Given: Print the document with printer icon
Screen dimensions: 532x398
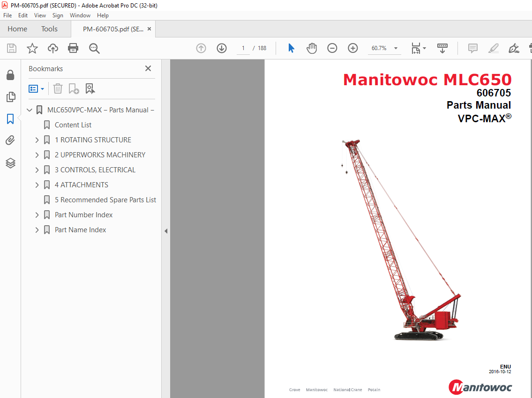Looking at the screenshot, I should point(73,48).
